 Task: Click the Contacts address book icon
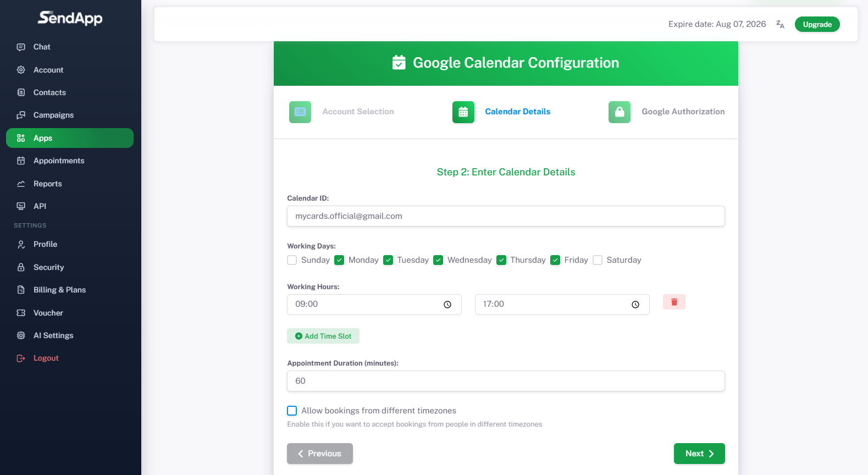pyautogui.click(x=21, y=92)
